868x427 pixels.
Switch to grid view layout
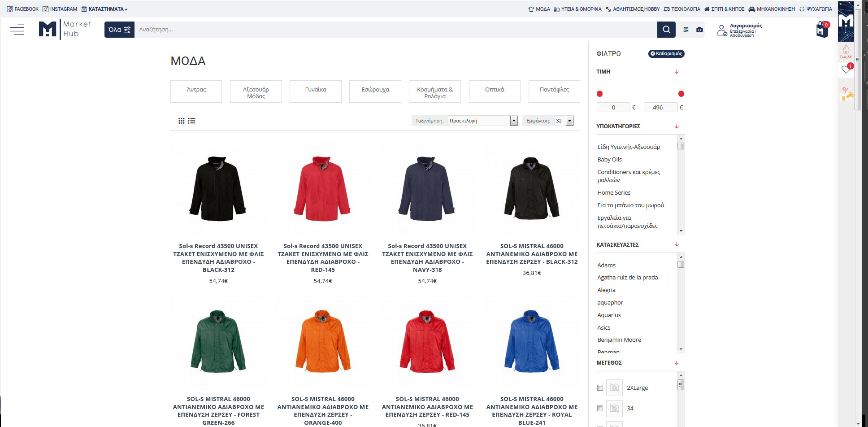click(182, 121)
